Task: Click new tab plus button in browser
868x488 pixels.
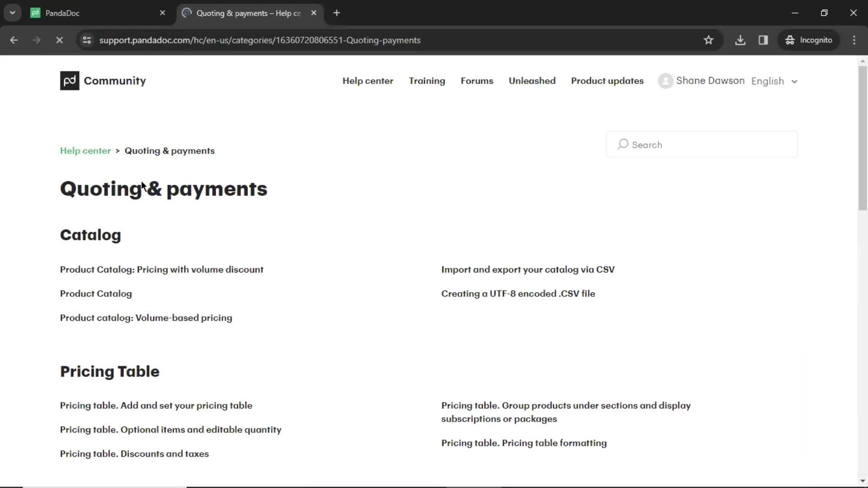Action: pyautogui.click(x=336, y=13)
